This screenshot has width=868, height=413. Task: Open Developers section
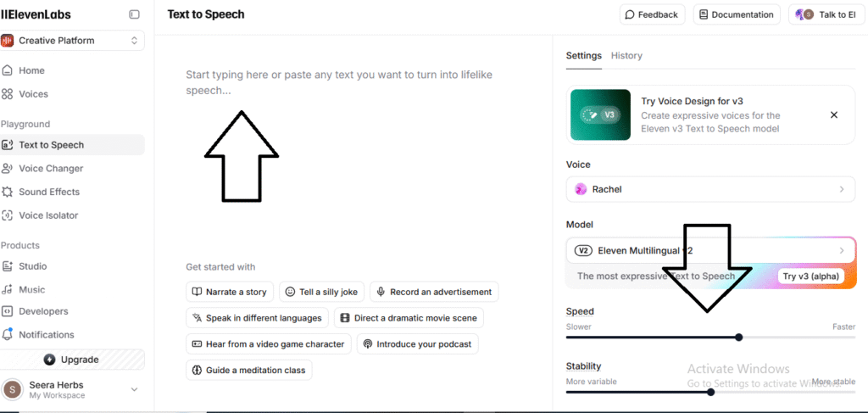(43, 311)
